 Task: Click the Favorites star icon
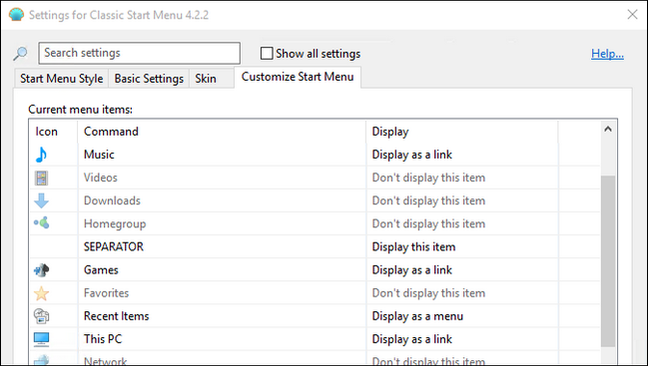pos(41,293)
